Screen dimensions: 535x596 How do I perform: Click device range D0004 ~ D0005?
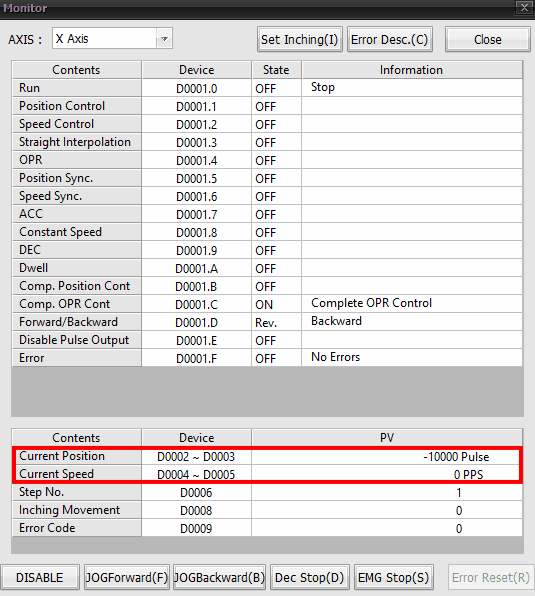pos(196,474)
